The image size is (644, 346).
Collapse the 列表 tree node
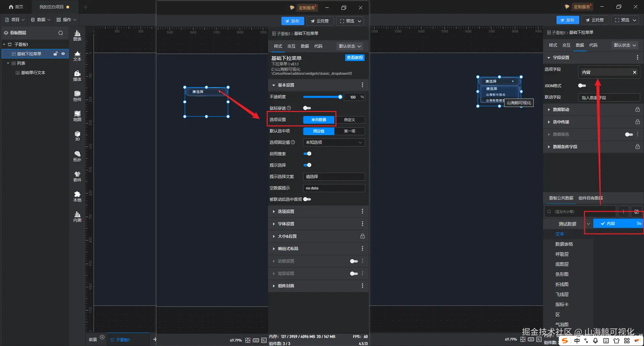pos(8,63)
